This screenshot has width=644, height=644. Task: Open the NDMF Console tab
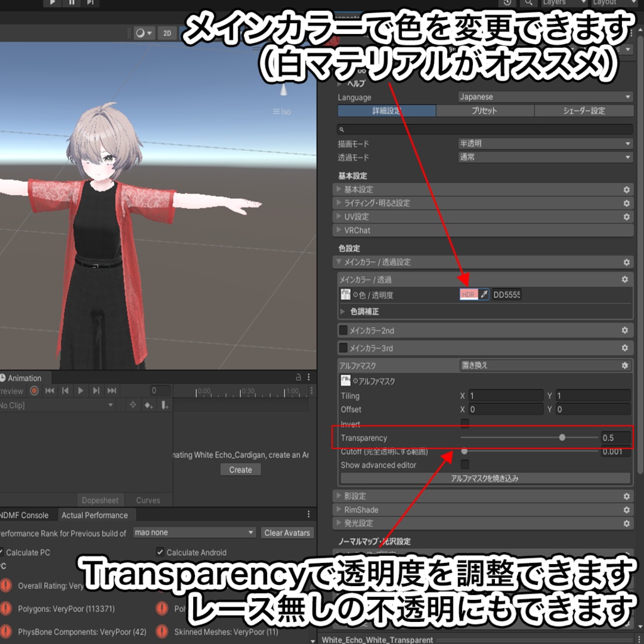[x=25, y=515]
